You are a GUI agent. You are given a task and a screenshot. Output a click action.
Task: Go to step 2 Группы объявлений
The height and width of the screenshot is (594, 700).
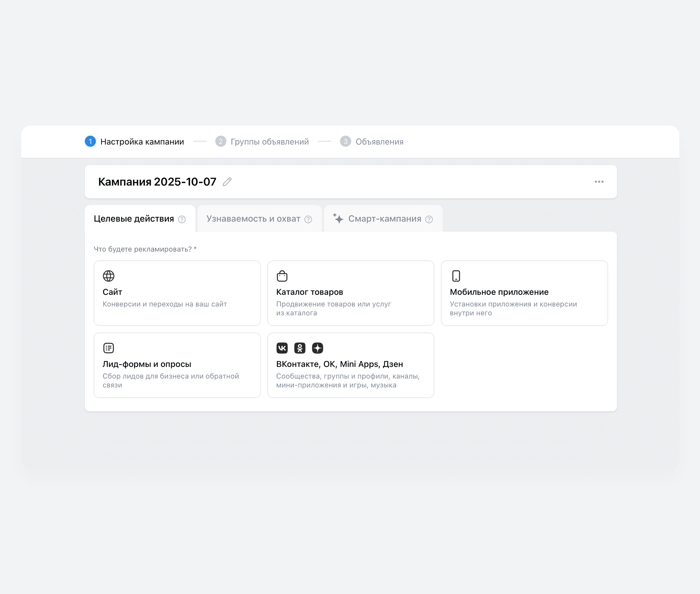(x=269, y=142)
